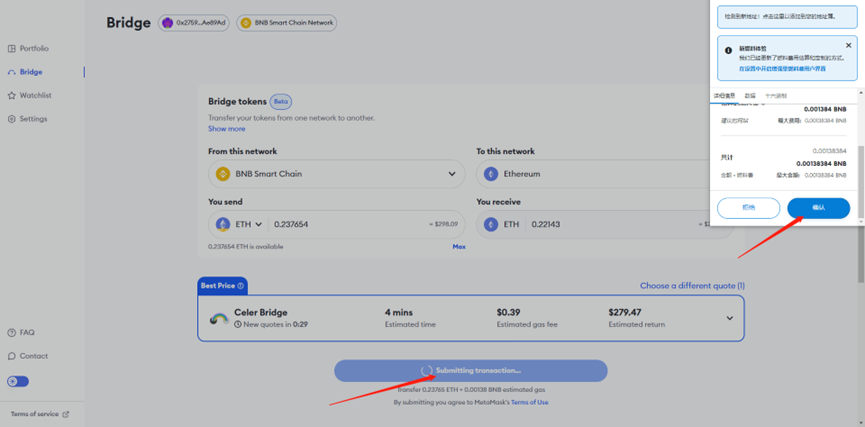Screen dimensions: 865x427
Task: Close the gas experience notice in popup
Action: coord(848,45)
